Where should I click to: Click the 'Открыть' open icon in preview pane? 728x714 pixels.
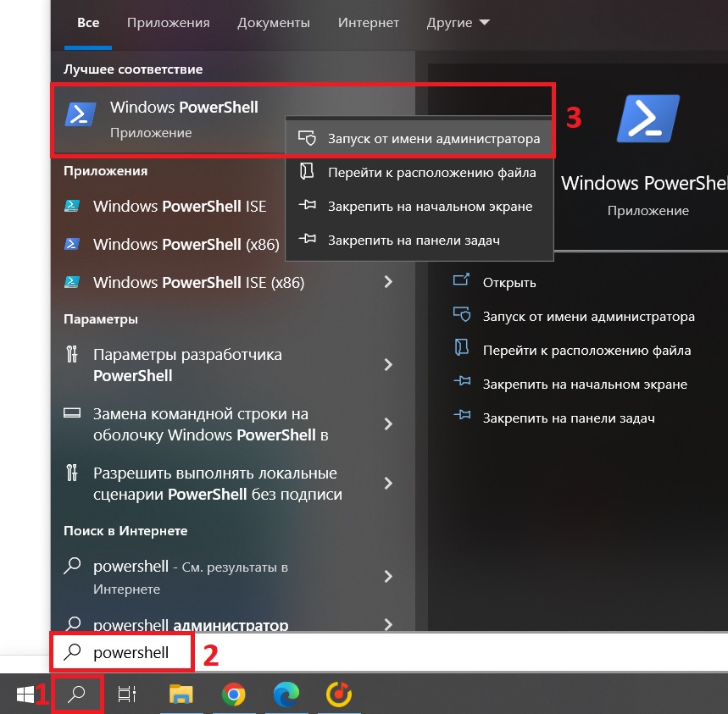[x=461, y=280]
